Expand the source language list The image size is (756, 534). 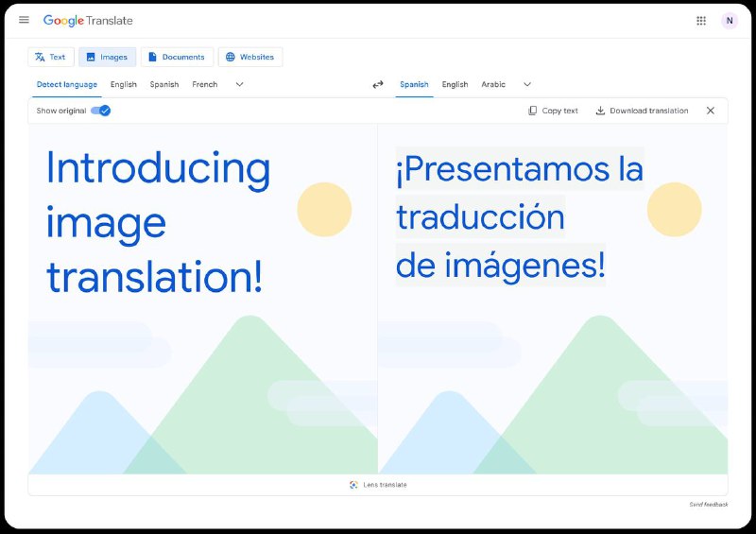click(239, 84)
